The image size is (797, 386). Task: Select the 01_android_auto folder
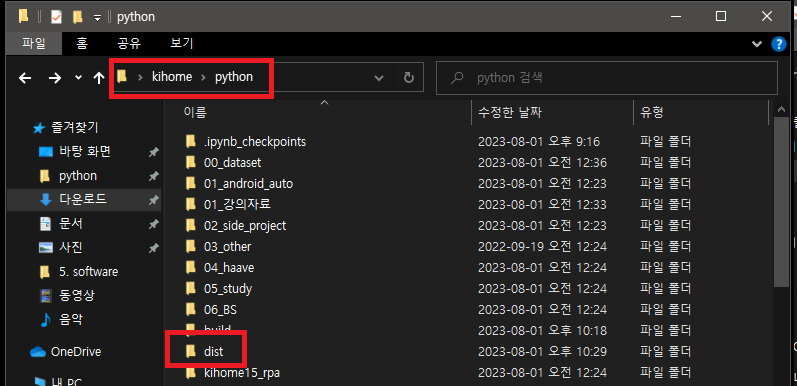(248, 184)
